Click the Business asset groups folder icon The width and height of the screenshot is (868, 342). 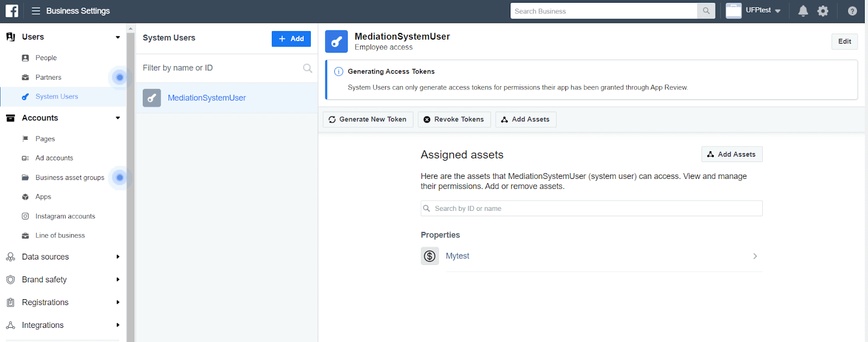point(25,178)
